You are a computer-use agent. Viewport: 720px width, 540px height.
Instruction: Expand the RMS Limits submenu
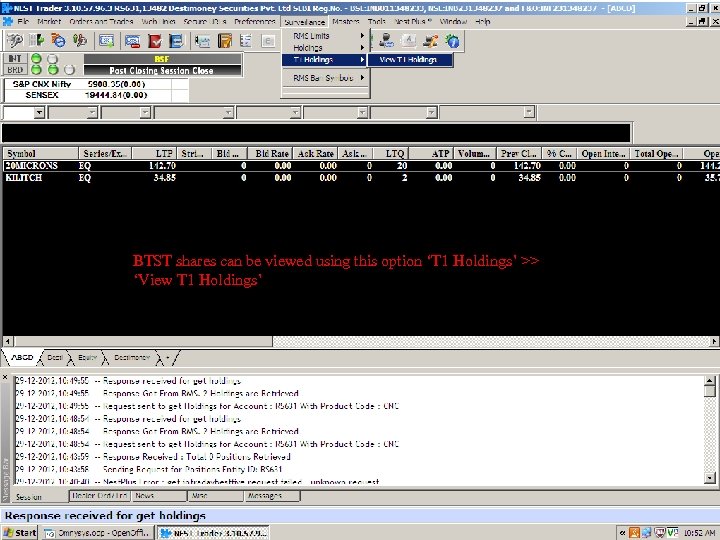[x=325, y=36]
